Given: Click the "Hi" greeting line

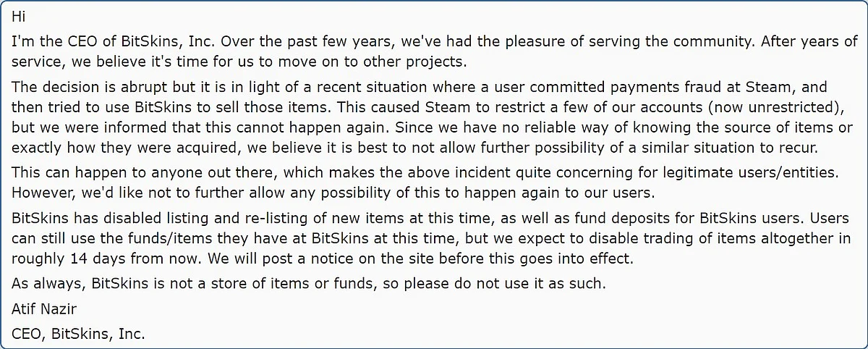Looking at the screenshot, I should pyautogui.click(x=19, y=16).
